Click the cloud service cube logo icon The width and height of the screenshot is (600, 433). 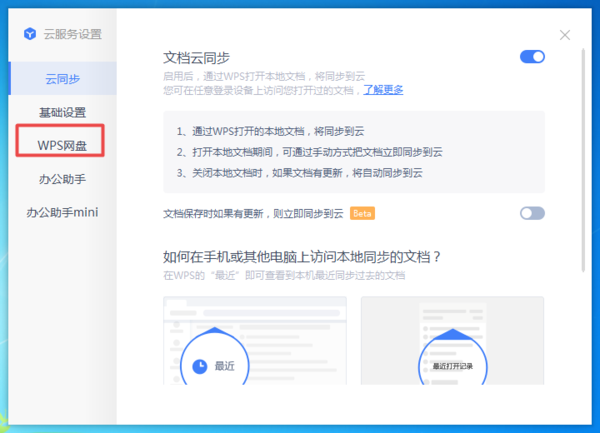(30, 34)
